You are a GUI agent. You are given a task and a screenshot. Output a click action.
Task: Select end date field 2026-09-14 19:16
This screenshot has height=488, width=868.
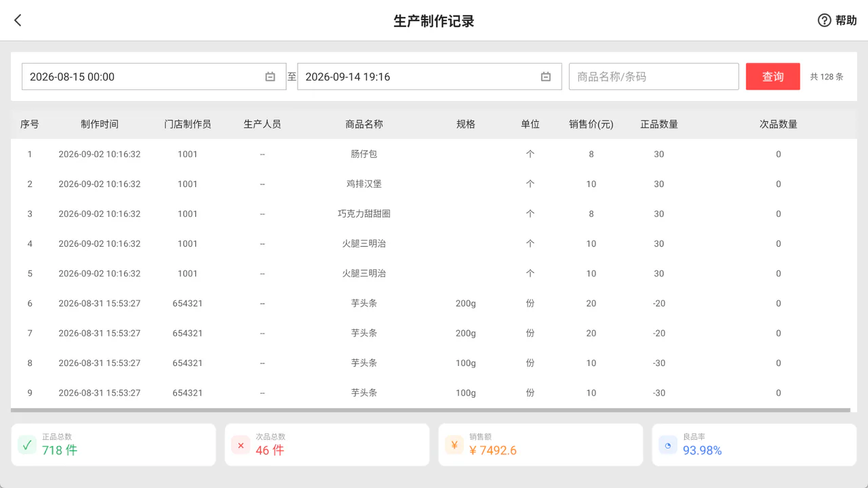tap(429, 77)
